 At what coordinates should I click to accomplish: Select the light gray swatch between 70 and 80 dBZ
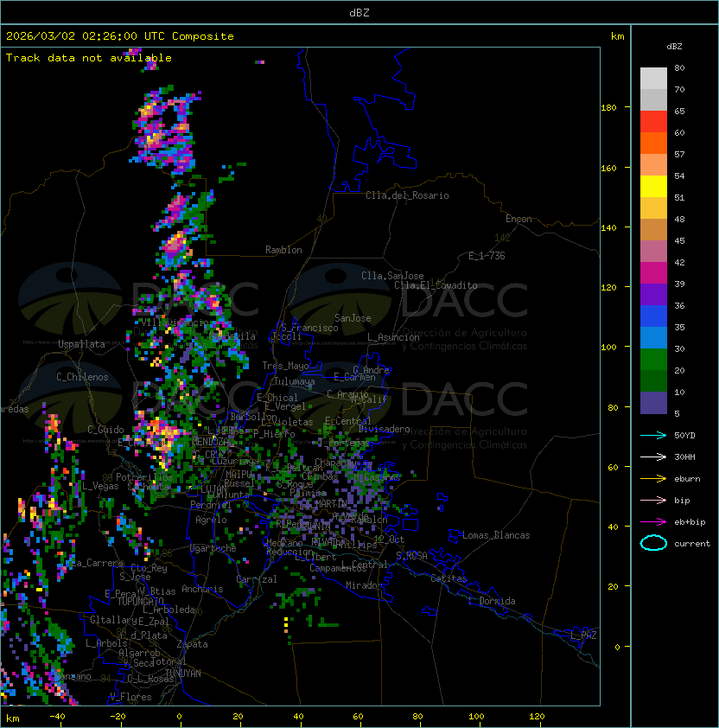(x=653, y=79)
